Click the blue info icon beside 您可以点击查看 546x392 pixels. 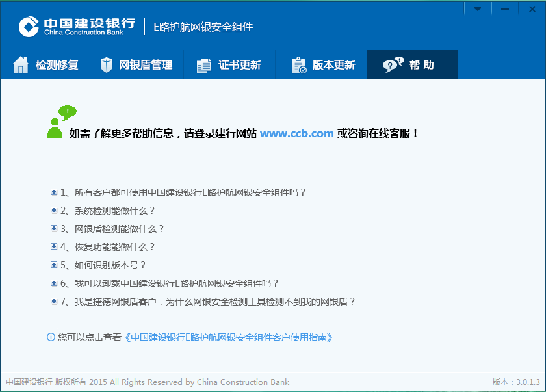pos(51,337)
